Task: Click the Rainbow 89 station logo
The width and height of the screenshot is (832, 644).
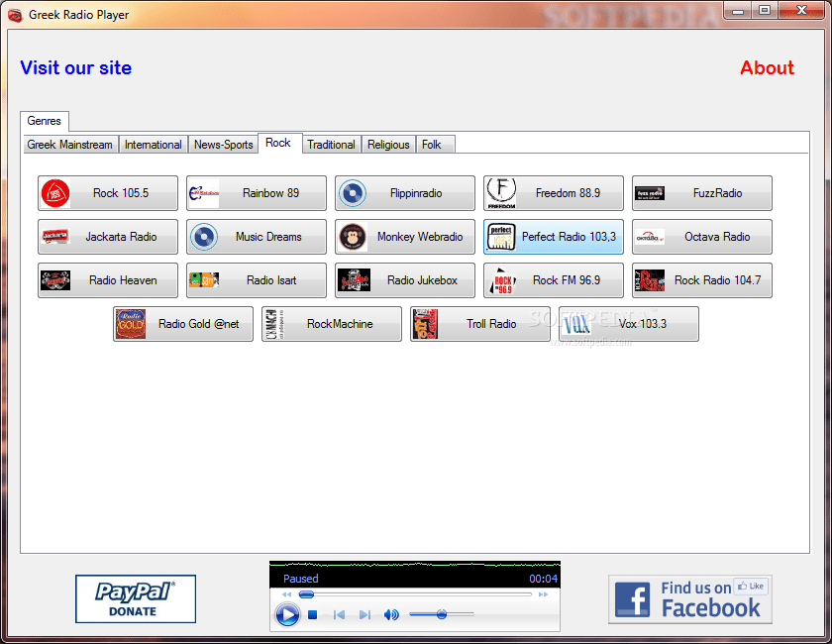Action: click(x=204, y=193)
